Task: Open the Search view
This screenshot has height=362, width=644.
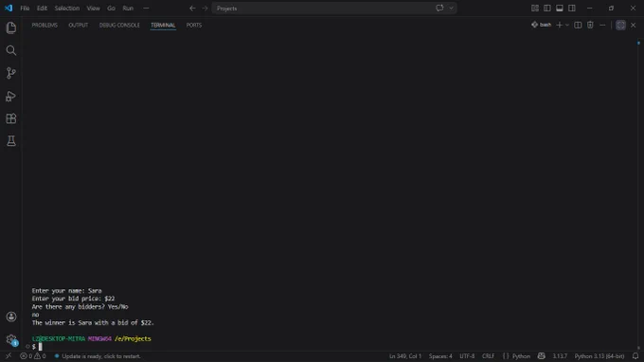Action: (11, 50)
